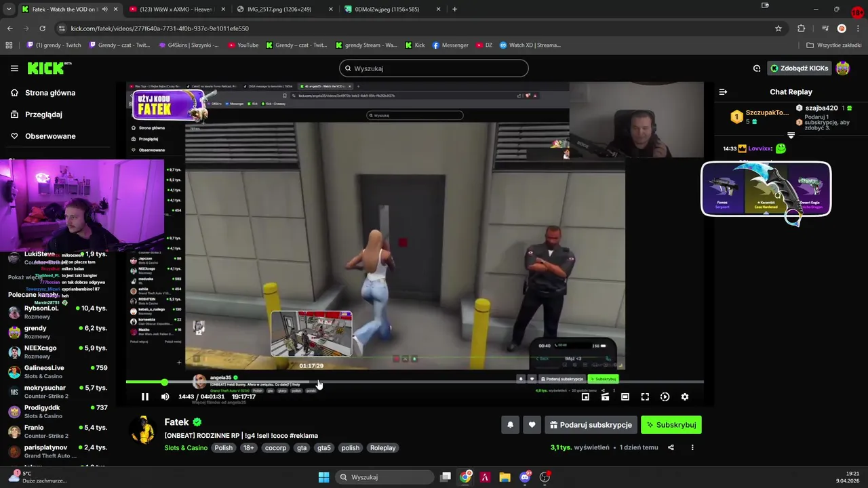Open Franio recommended channel
Screen dimensions: 868x488
tap(58, 431)
